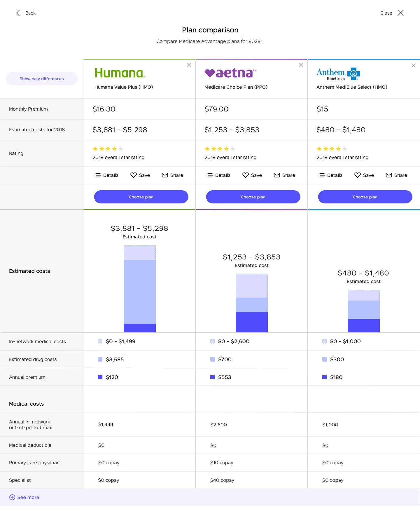The width and height of the screenshot is (420, 506).
Task: Click the $2,600 out-of-pocket max value
Action: [x=218, y=425]
